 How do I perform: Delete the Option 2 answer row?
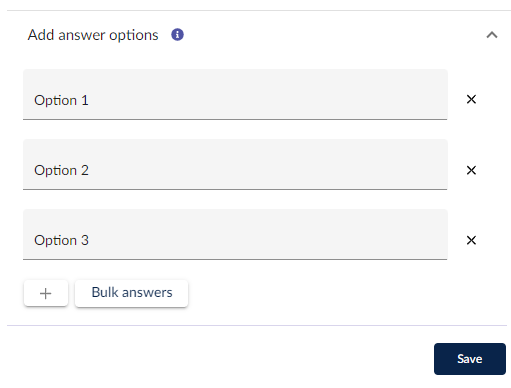pyautogui.click(x=471, y=170)
